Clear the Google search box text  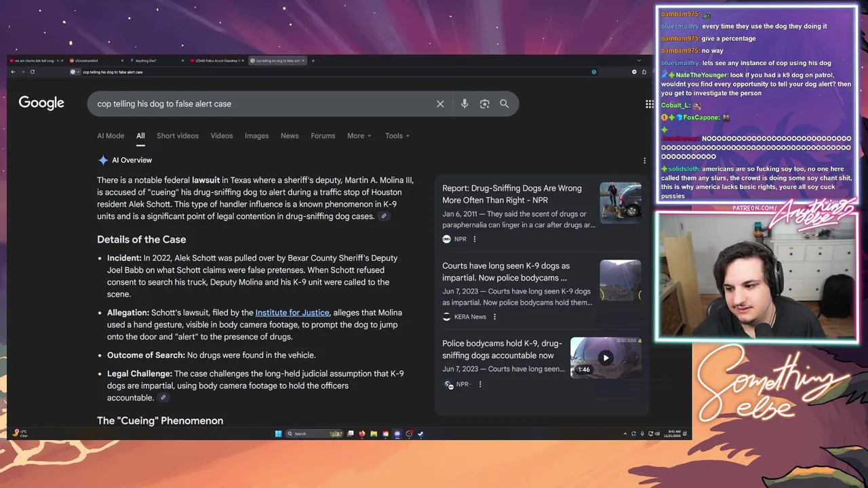440,104
